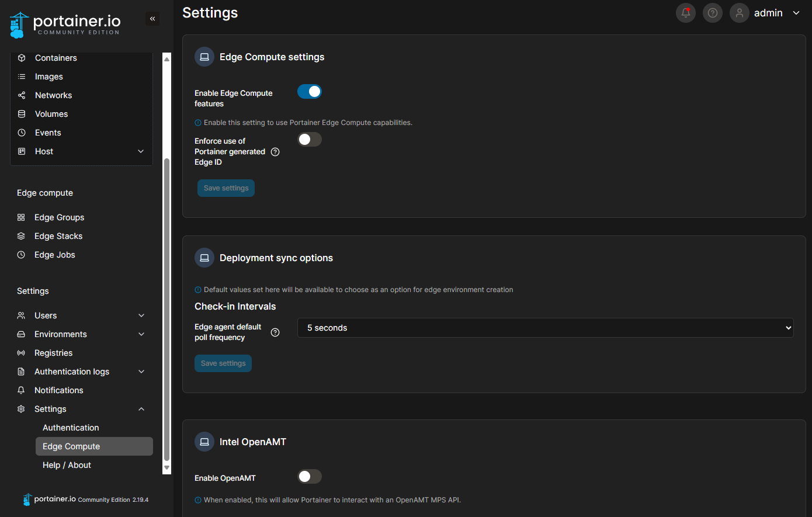Open the admin account dropdown arrow
The image size is (812, 517).
(796, 13)
